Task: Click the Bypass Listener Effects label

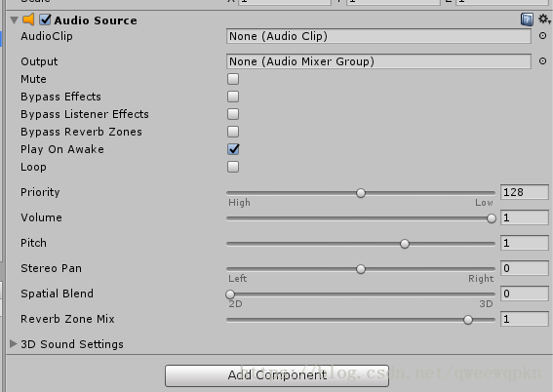Action: pyautogui.click(x=85, y=114)
